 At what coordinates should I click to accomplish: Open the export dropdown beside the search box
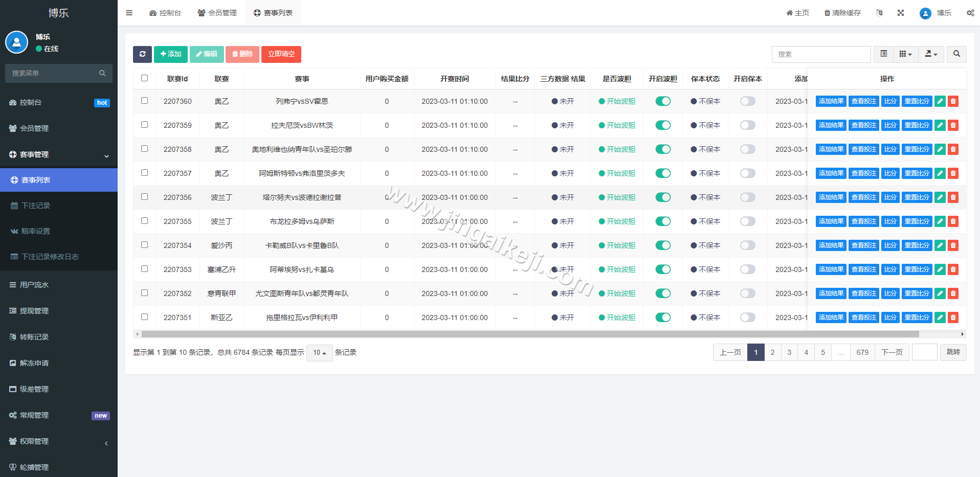[x=931, y=54]
